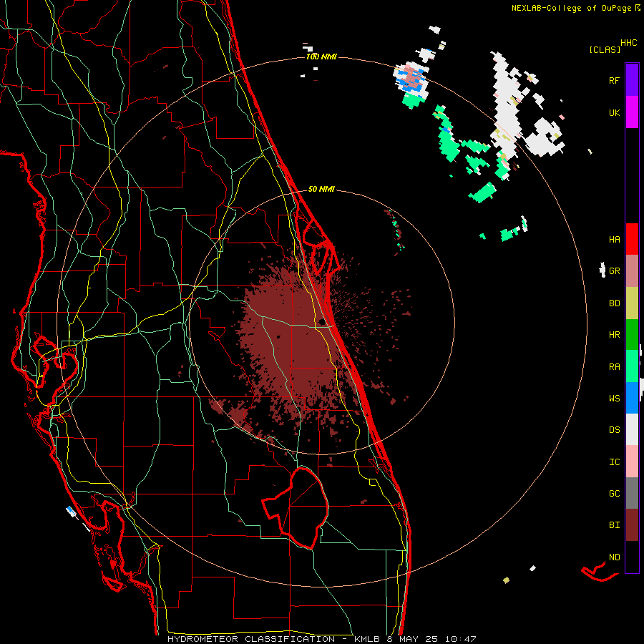Click the 'DS' legend label
This screenshot has height=644, width=644.
(x=614, y=429)
